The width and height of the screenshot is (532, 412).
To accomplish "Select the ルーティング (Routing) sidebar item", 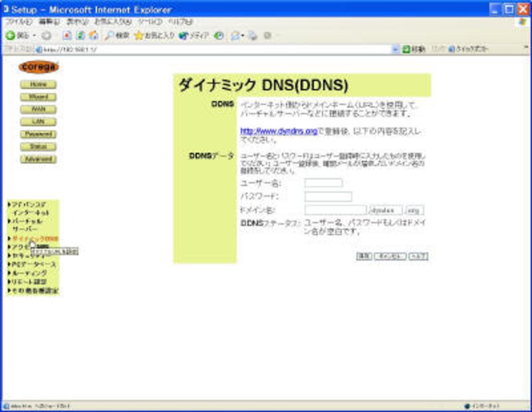I will tap(31, 273).
